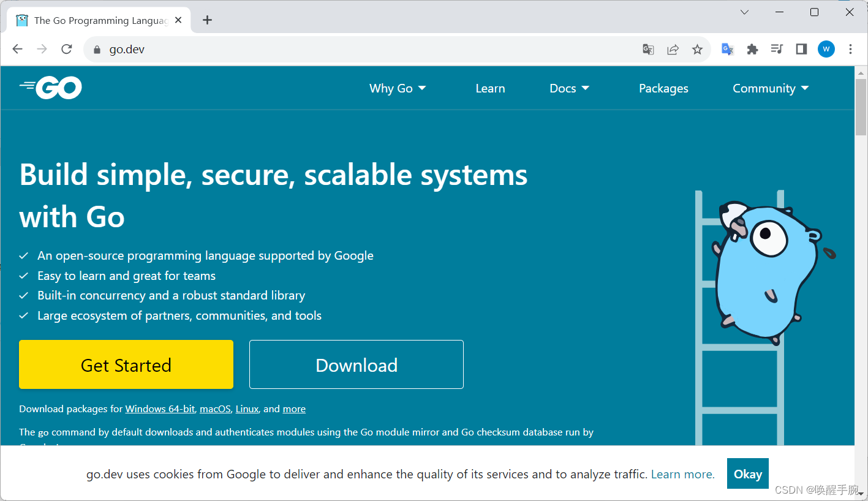Open a new browser tab
Image resolution: width=868 pixels, height=501 pixels.
[207, 20]
